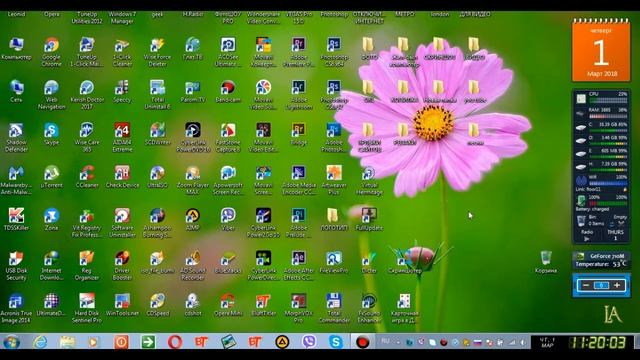
Task: Launch TDSSKiller from the desktop
Action: (16, 219)
